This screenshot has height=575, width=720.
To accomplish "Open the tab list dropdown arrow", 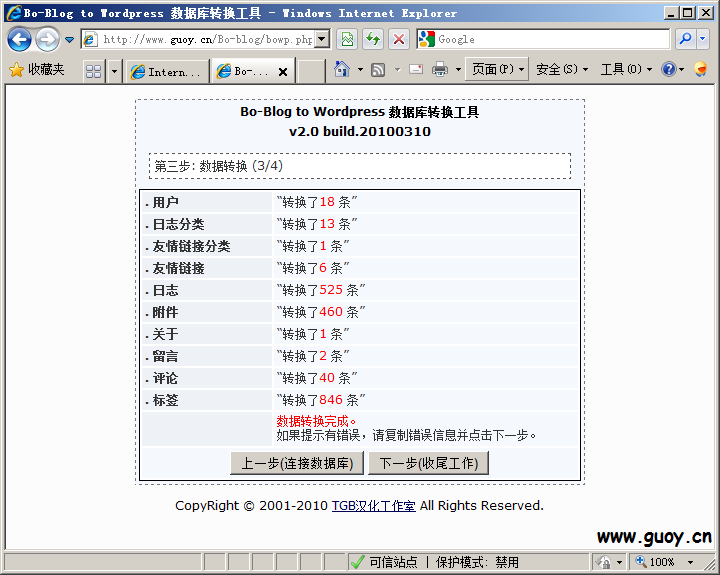I will pos(114,71).
